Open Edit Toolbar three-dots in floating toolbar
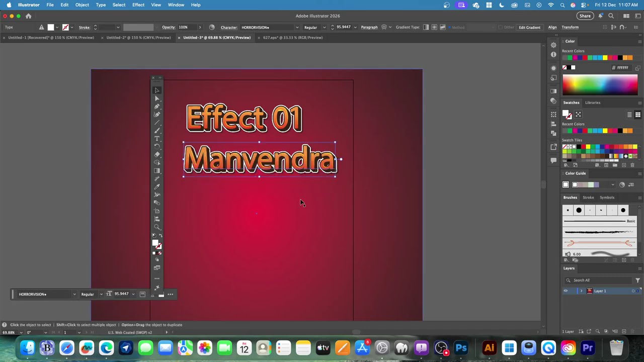 coord(157,278)
